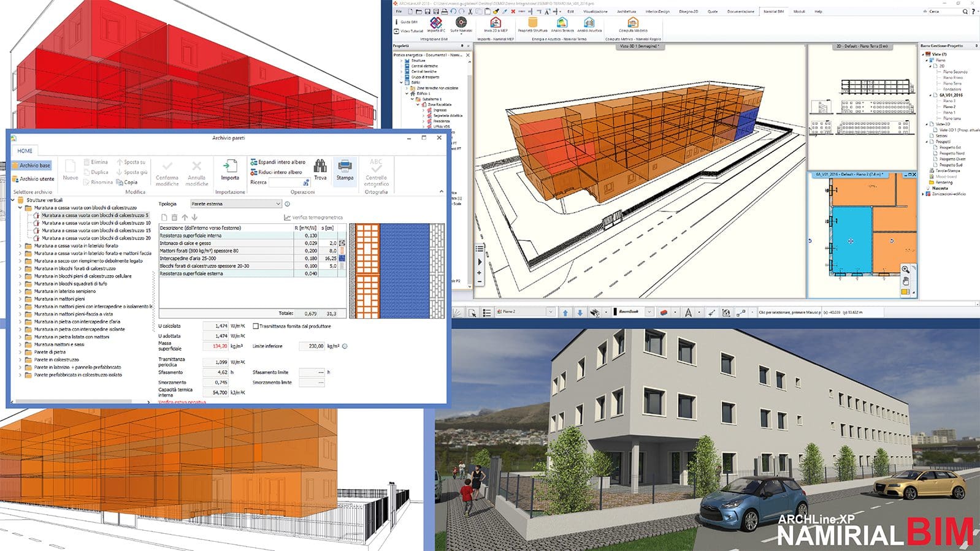Click move layer up arrow above layer table
This screenshot has height=551, width=980.
coord(185,218)
